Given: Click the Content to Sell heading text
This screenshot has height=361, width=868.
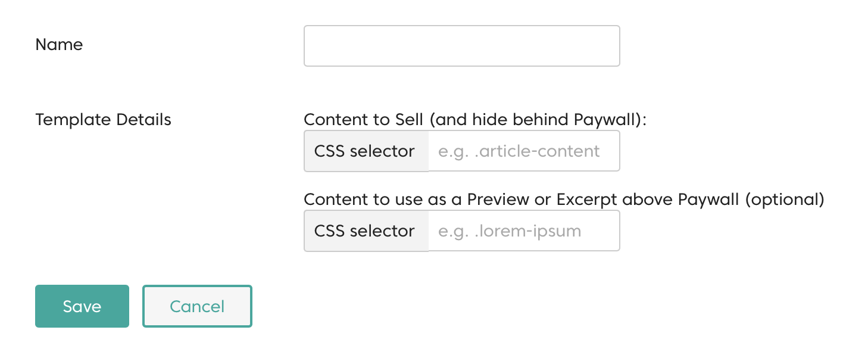Looking at the screenshot, I should click(x=475, y=120).
